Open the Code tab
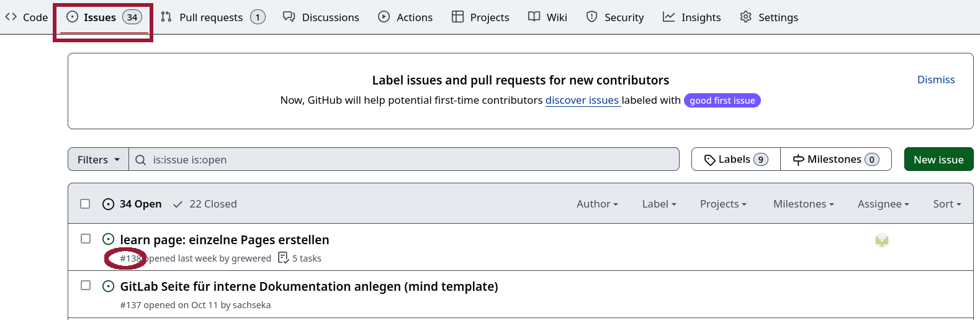Screen dimensions: 980x320 27,17
